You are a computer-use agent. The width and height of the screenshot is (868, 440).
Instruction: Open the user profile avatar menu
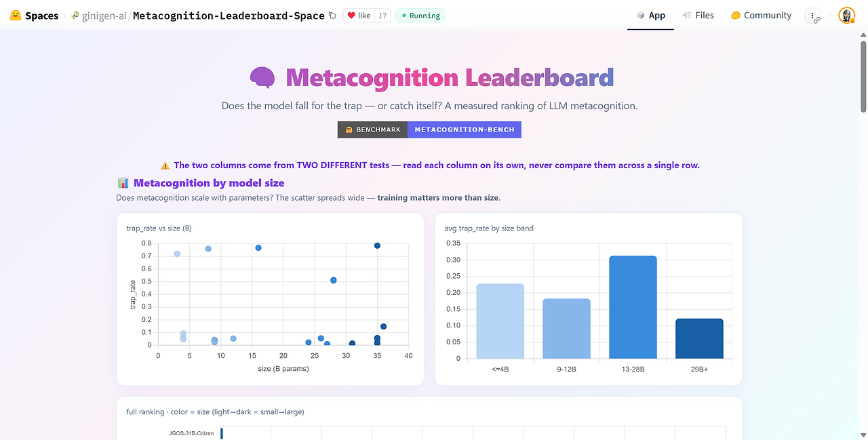click(x=846, y=16)
